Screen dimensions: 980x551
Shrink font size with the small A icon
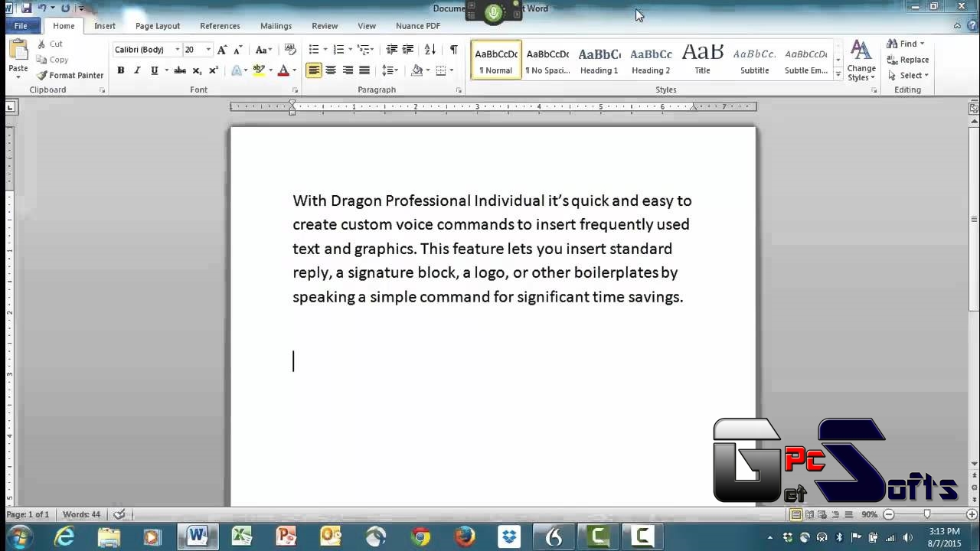coord(238,49)
